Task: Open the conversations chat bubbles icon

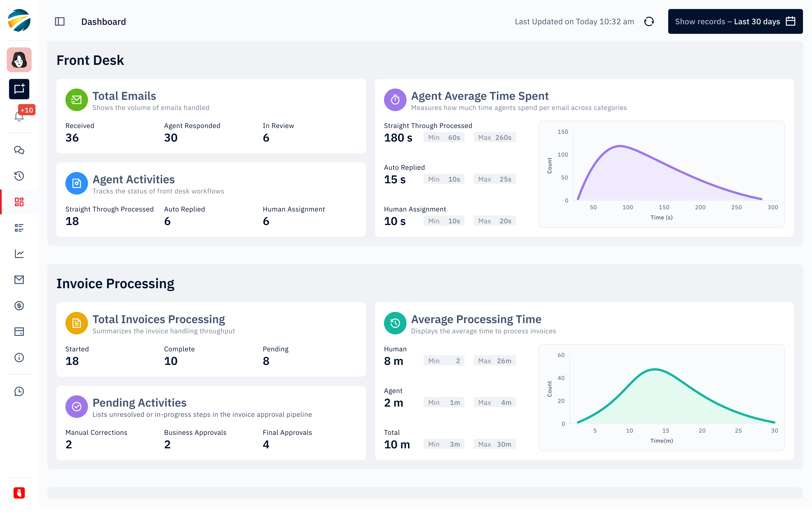Action: (x=19, y=150)
